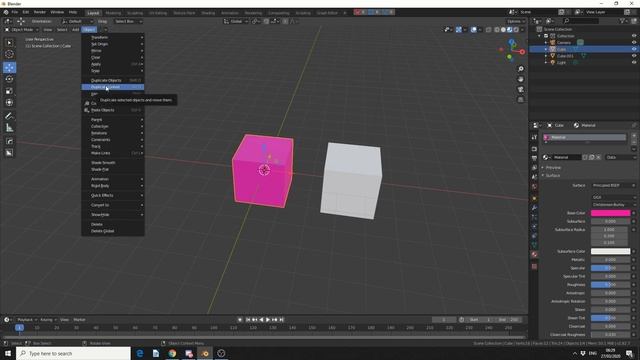Viewport: 640px width, 360px height.
Task: Open the Texture properties tab icon
Action: tap(534, 267)
